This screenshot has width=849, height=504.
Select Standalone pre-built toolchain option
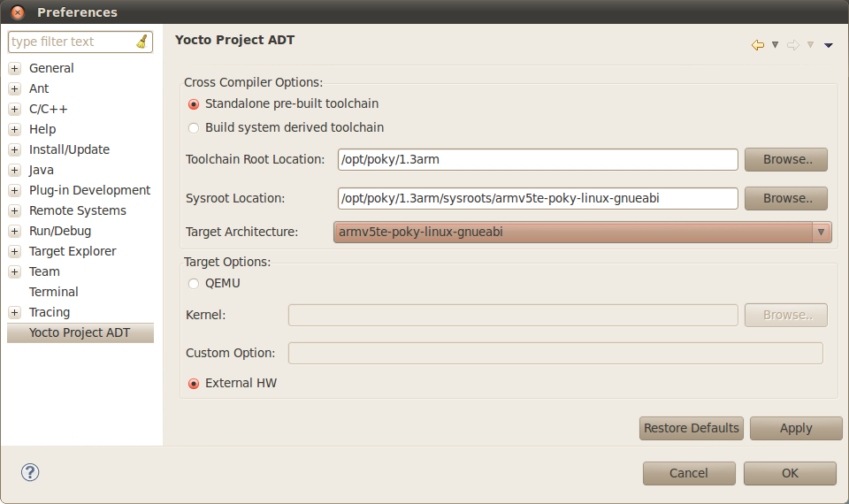pyautogui.click(x=194, y=104)
